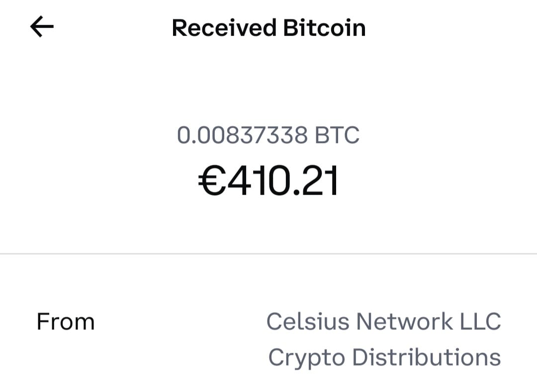This screenshot has width=537, height=392.
Task: Click the Crypto Distributions sender text
Action: coord(384,357)
